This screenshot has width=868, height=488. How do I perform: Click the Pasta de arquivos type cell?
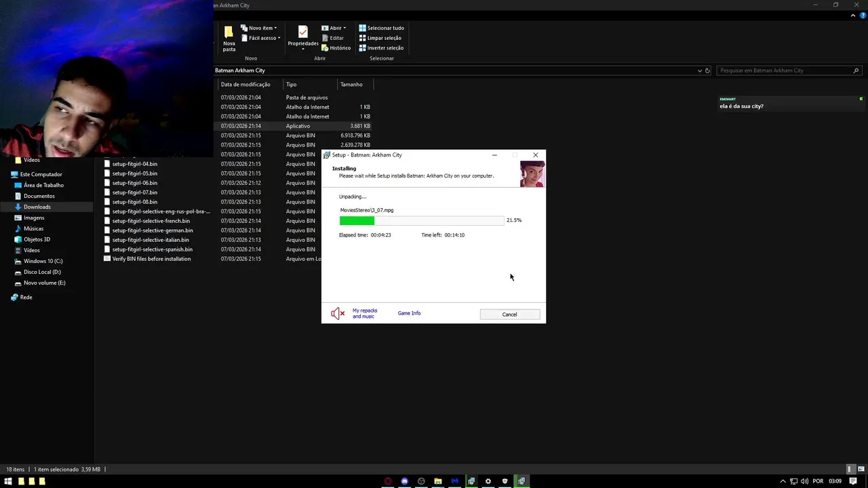(x=307, y=98)
